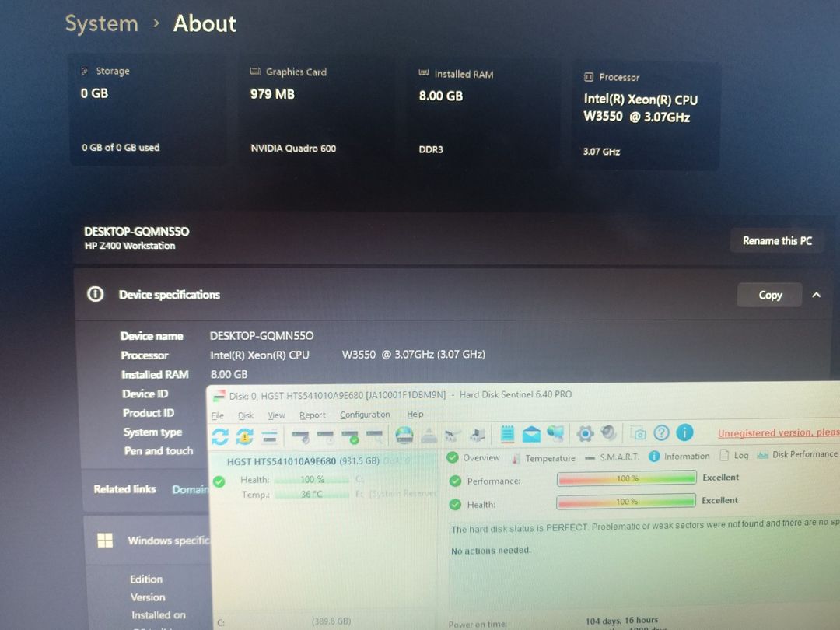Click the globe-over-disk icon in toolbar
Image resolution: width=840 pixels, height=630 pixels.
click(x=404, y=435)
